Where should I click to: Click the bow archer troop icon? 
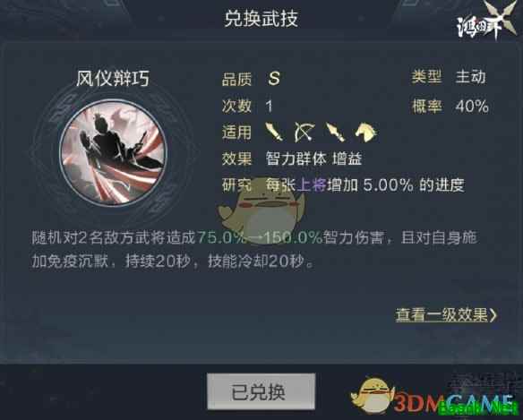[304, 133]
